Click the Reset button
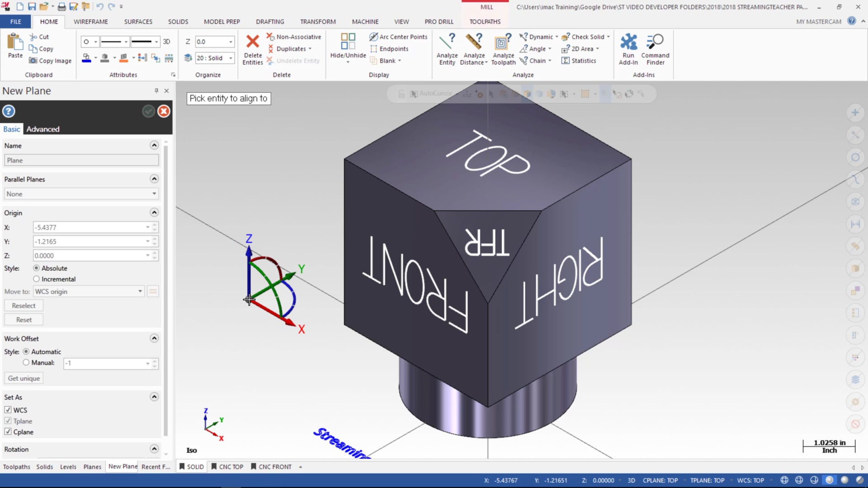The image size is (868, 488). click(24, 319)
